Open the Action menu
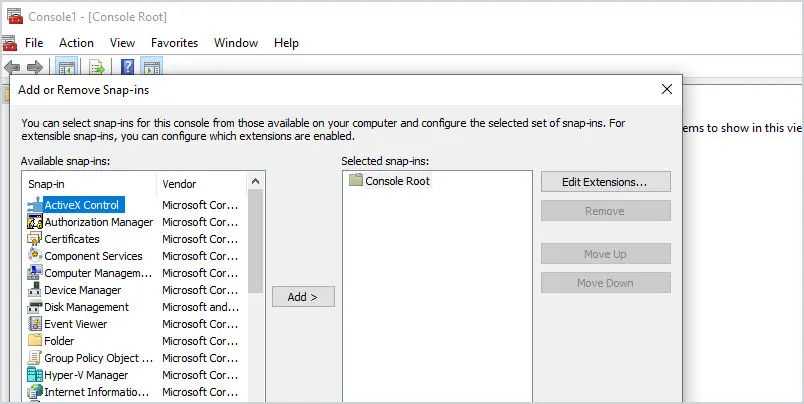This screenshot has width=804, height=404. pyautogui.click(x=76, y=43)
